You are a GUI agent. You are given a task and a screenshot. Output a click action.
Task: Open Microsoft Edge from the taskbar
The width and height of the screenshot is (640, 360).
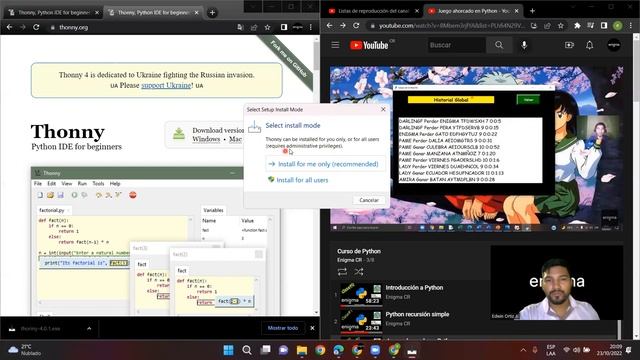tap(338, 350)
